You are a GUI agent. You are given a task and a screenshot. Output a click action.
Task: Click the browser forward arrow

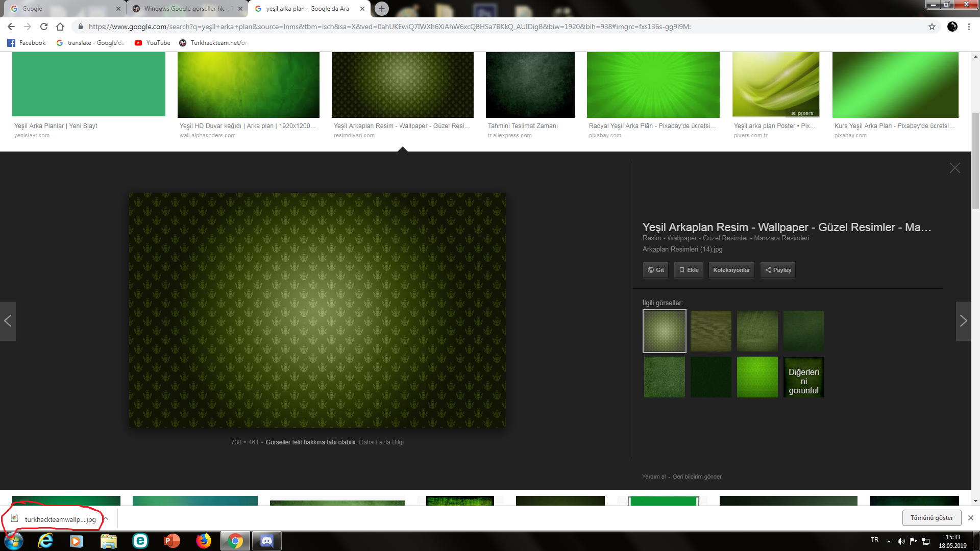pyautogui.click(x=28, y=27)
